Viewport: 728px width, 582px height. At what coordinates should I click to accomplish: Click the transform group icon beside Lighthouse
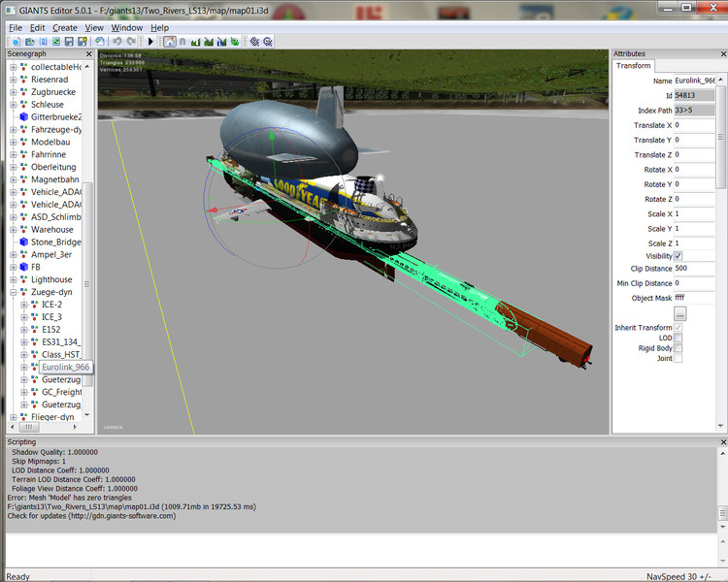[x=23, y=279]
